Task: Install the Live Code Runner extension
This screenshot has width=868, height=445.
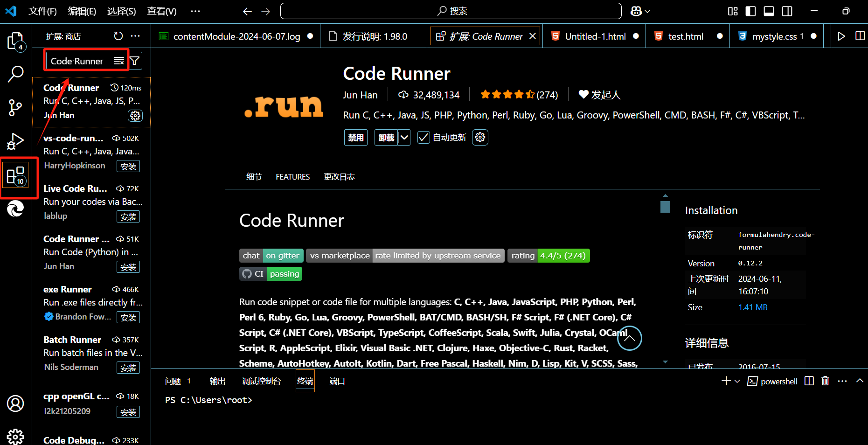Action: click(128, 217)
